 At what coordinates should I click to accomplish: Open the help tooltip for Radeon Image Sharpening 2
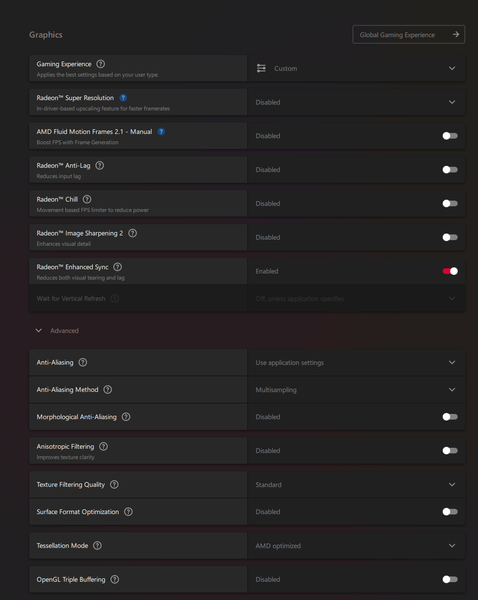tap(132, 233)
